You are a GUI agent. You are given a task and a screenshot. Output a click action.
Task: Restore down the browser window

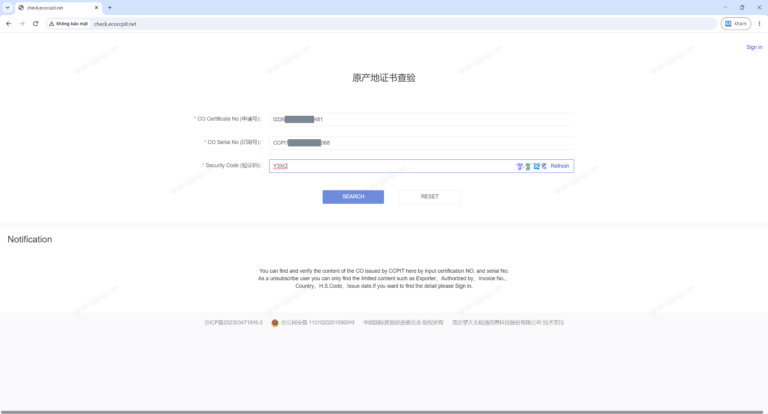(742, 7)
